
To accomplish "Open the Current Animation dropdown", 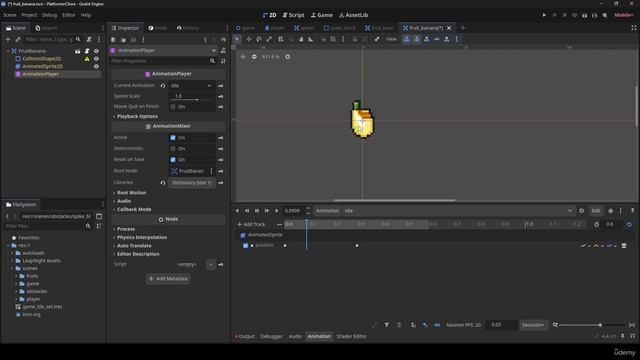I will [x=192, y=86].
